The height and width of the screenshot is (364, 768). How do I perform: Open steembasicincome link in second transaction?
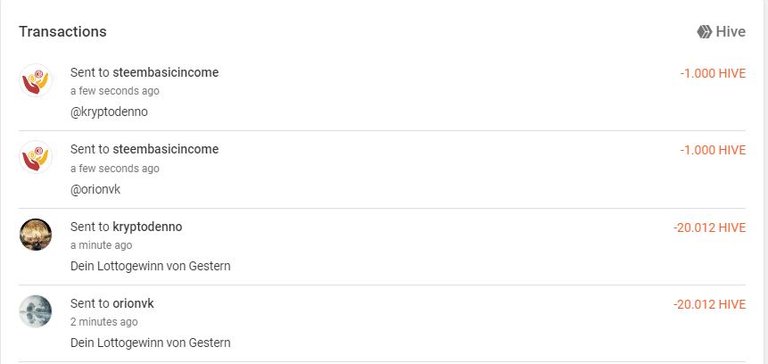[x=166, y=149]
